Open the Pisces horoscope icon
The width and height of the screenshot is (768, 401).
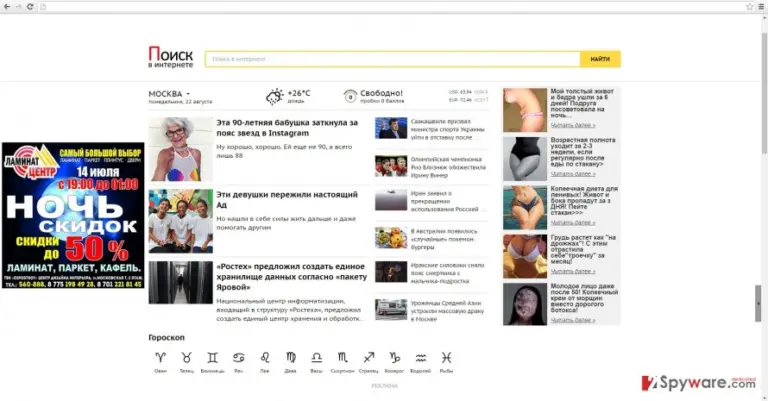click(446, 357)
